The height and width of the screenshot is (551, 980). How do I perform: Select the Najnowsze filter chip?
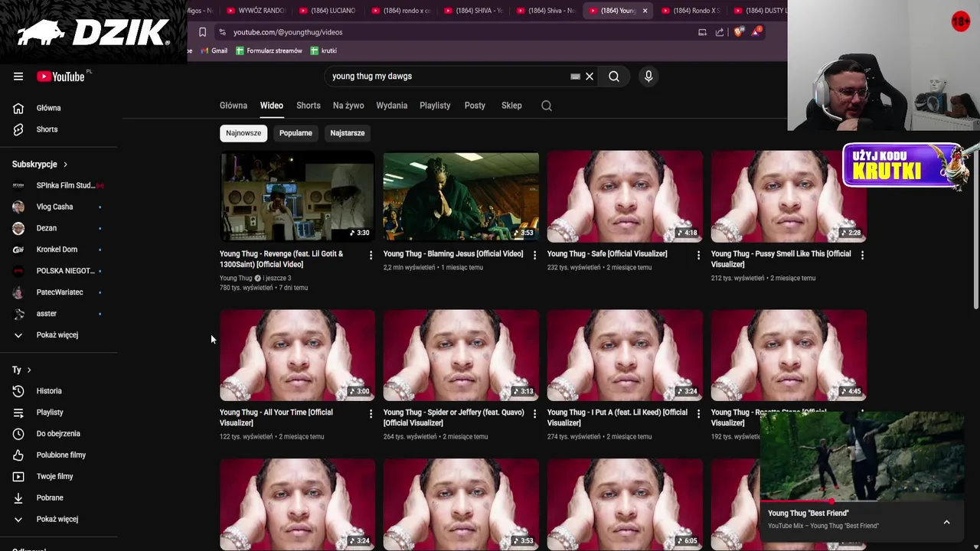coord(243,133)
